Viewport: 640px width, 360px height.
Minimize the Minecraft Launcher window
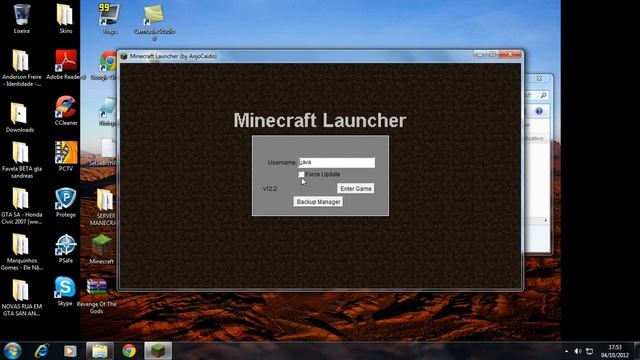(x=480, y=54)
